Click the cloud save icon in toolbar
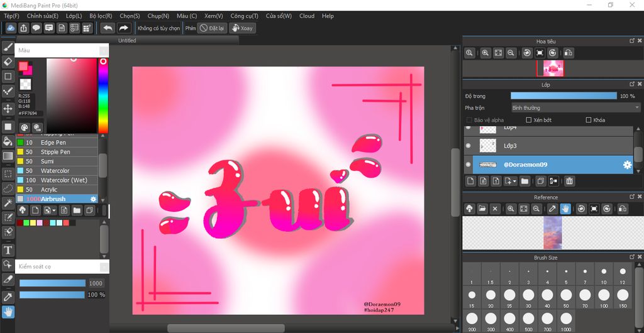This screenshot has height=333, width=644. (x=11, y=28)
